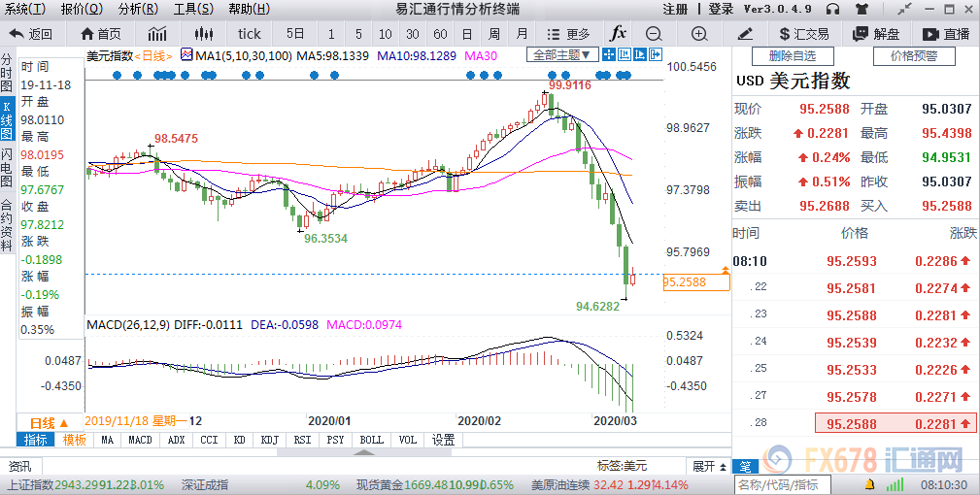Select the 模板 tab
Viewport: 980px width, 495px height.
[75, 440]
